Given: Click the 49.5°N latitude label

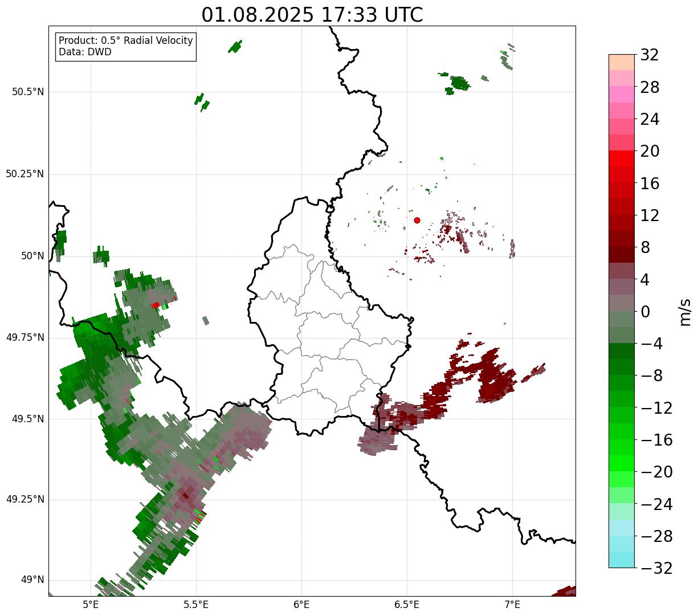Looking at the screenshot, I should (27, 419).
